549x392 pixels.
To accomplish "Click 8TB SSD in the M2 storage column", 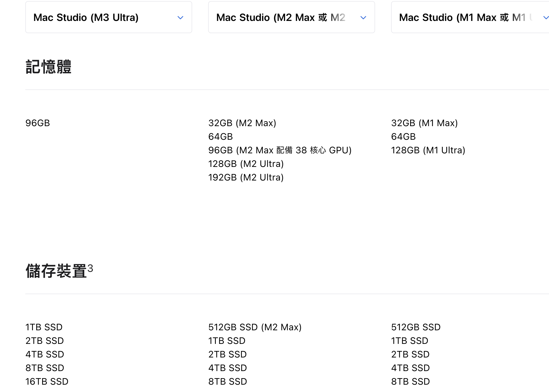I will pos(228,381).
